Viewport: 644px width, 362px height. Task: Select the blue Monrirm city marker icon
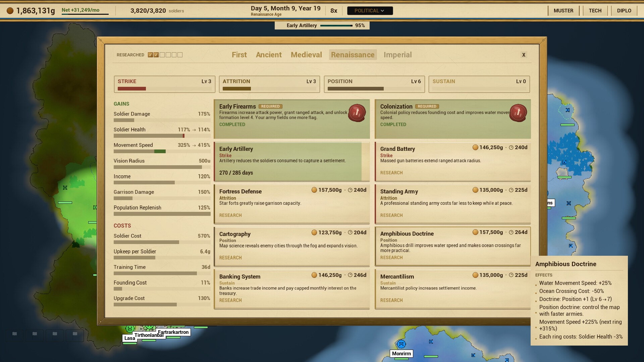401,344
